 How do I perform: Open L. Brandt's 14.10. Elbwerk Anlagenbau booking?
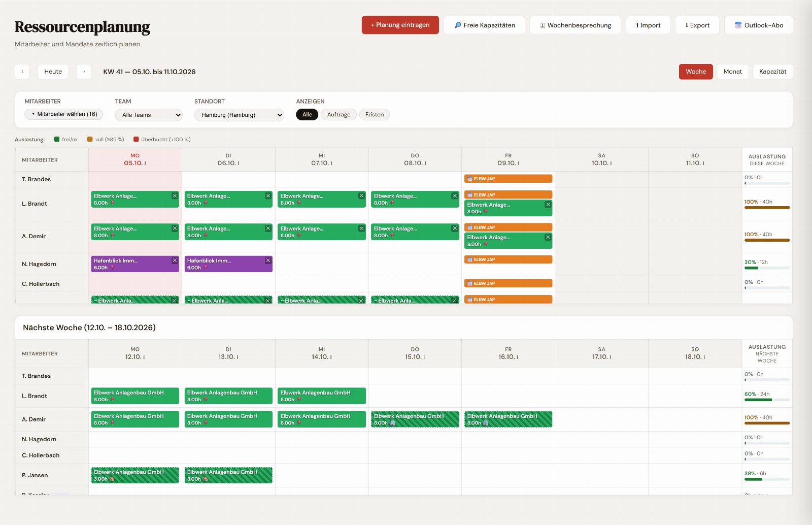[322, 396]
